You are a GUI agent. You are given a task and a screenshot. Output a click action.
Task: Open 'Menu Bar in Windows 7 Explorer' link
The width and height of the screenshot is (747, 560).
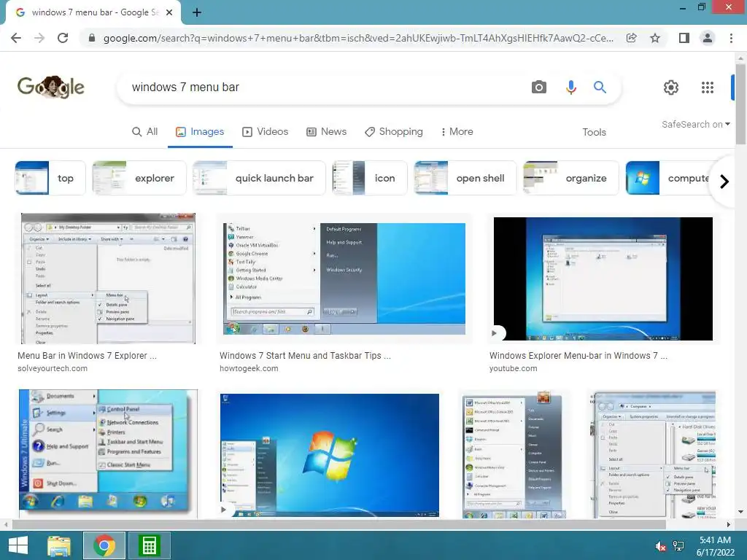click(x=88, y=356)
